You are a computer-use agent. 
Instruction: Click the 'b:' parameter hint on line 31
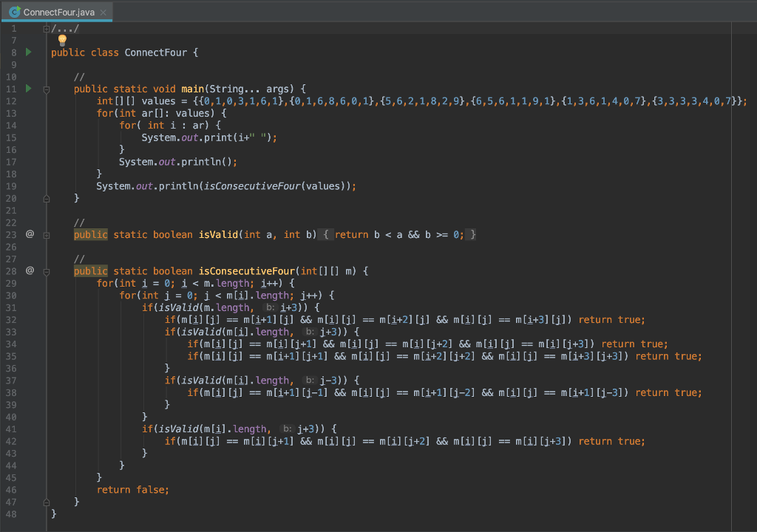[271, 307]
